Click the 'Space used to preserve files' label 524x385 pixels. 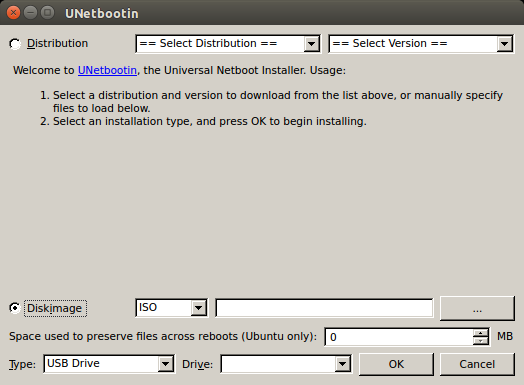tap(163, 336)
